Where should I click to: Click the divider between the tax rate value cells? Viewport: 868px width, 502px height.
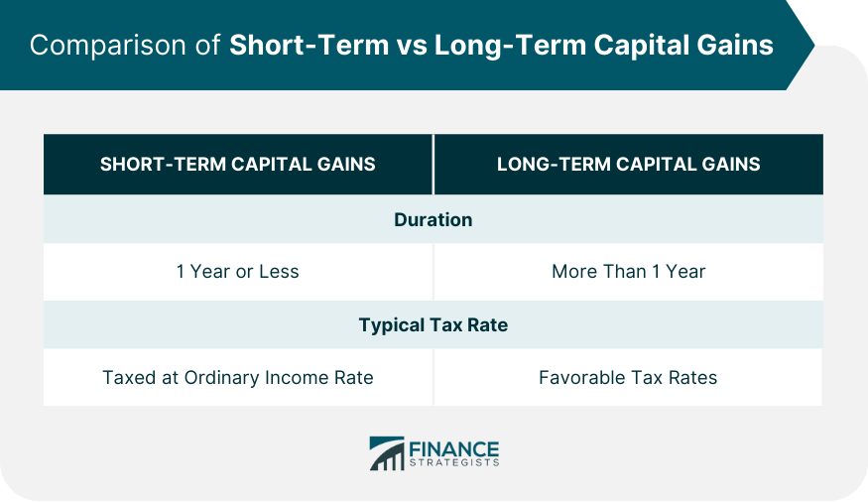point(434,377)
